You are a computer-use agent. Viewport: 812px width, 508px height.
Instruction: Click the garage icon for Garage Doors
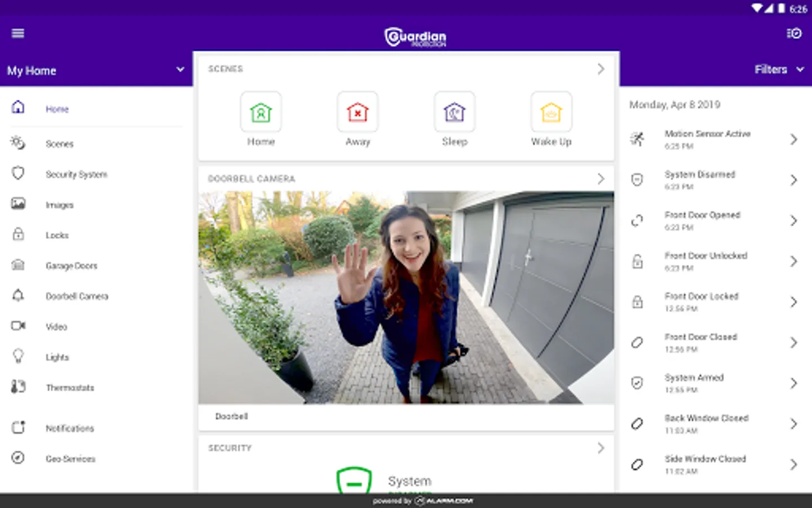click(x=18, y=264)
